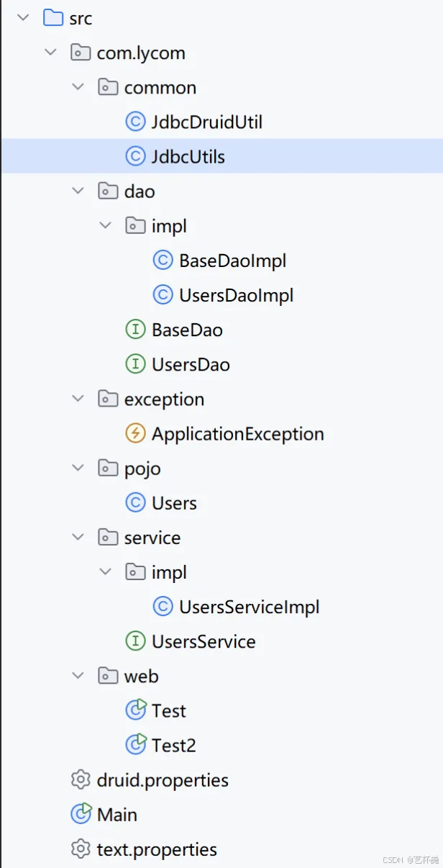This screenshot has height=868, width=443.
Task: Click the Users class icon under pojo
Action: (135, 502)
